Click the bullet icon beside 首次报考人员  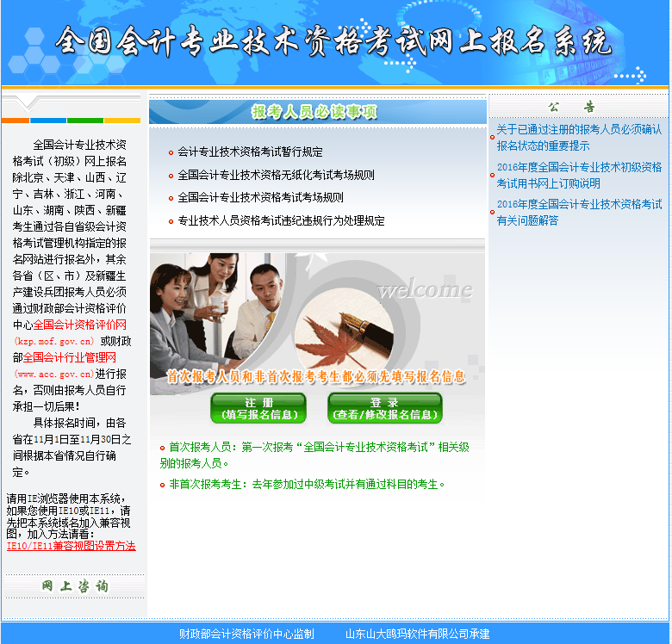(161, 448)
